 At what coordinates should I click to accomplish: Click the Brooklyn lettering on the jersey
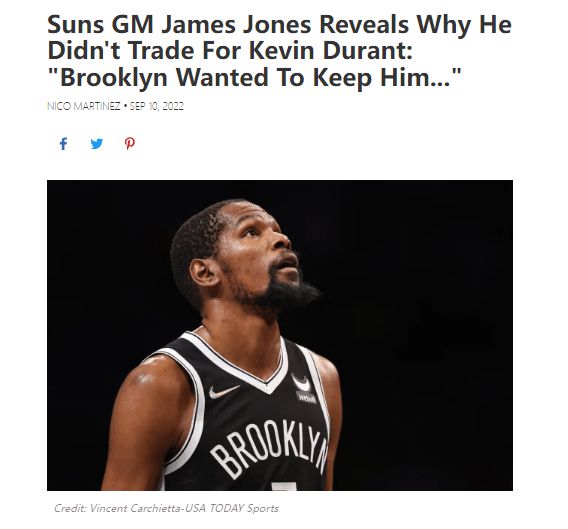click(x=270, y=447)
